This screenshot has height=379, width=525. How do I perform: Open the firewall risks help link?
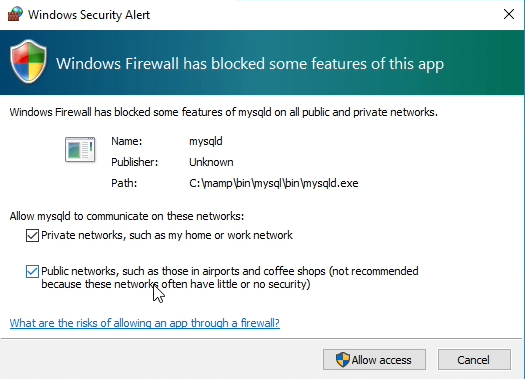(x=144, y=323)
